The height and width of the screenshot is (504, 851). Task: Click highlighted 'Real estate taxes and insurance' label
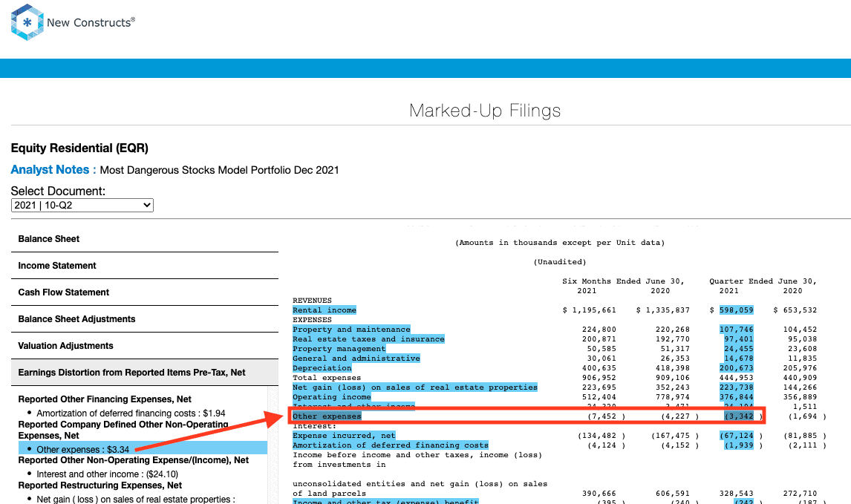click(x=368, y=339)
